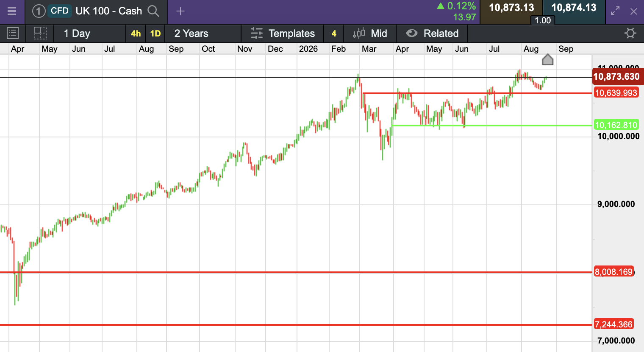Image resolution: width=644 pixels, height=352 pixels.
Task: Toggle the Related instruments eye button
Action: pyautogui.click(x=432, y=34)
